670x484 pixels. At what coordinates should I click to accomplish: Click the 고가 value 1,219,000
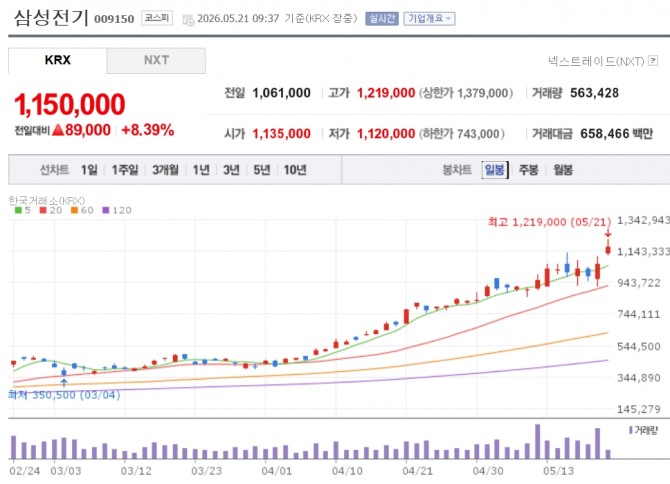386,93
